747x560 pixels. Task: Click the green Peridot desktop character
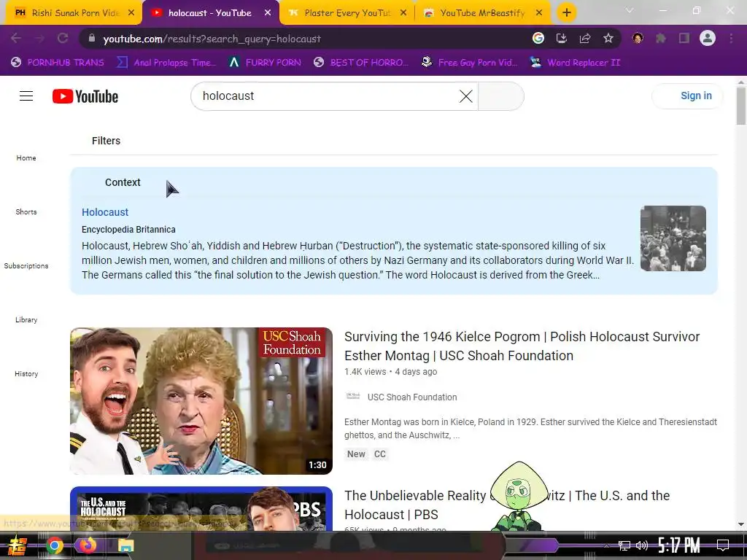[x=518, y=496]
